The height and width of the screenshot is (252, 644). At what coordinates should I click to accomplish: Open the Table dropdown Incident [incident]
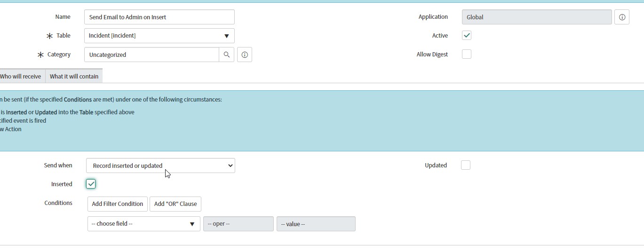(x=159, y=36)
